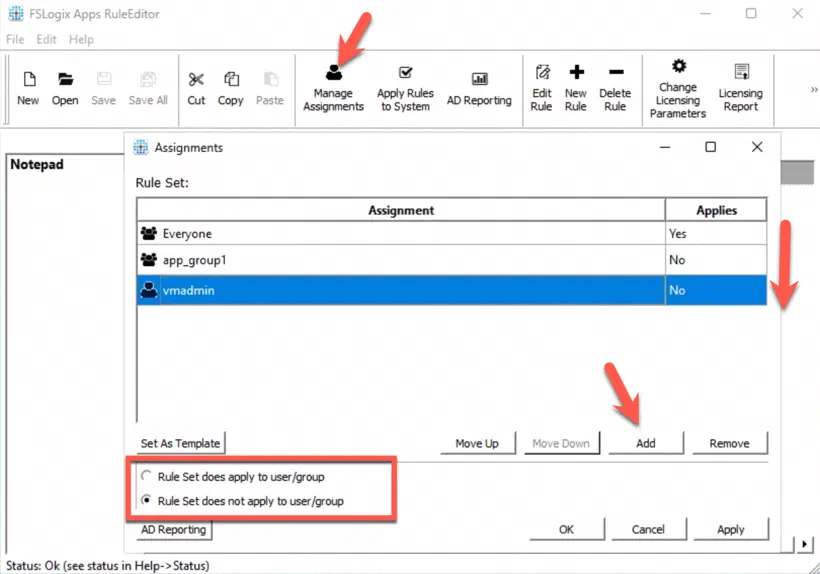Click the Add assignment button

tap(646, 443)
